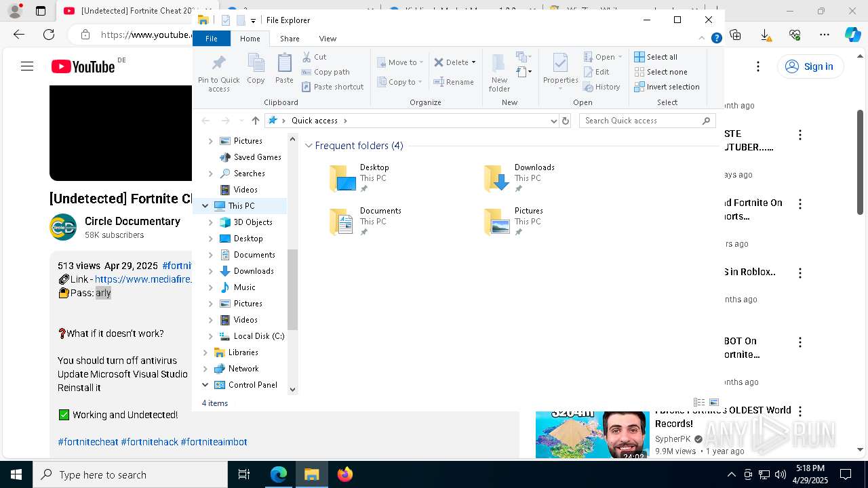Open the Open button dropdown
The image size is (868, 488).
[620, 57]
